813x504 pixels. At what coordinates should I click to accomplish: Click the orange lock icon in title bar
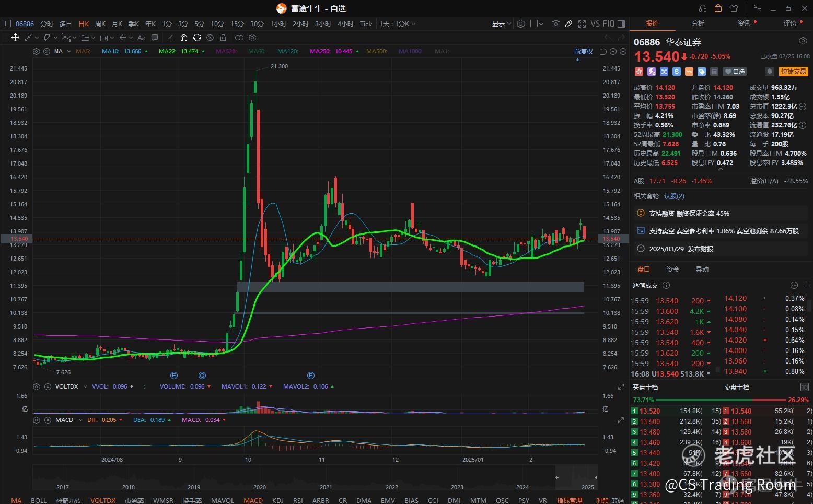(x=718, y=8)
